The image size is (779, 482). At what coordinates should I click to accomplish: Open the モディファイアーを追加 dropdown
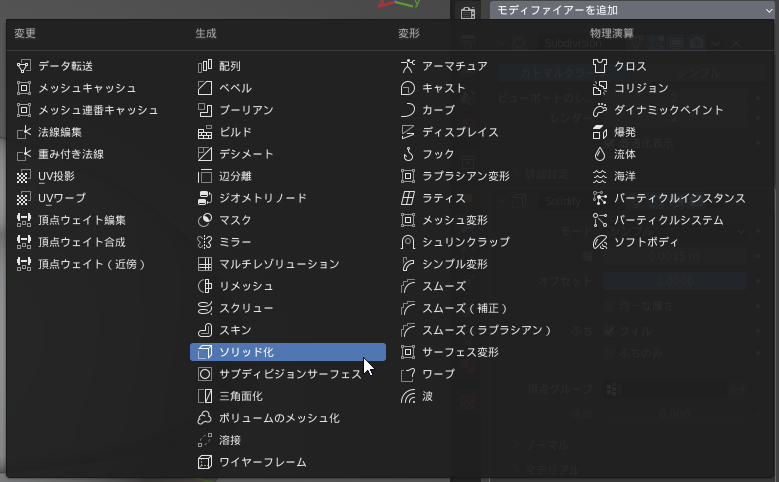point(632,9)
